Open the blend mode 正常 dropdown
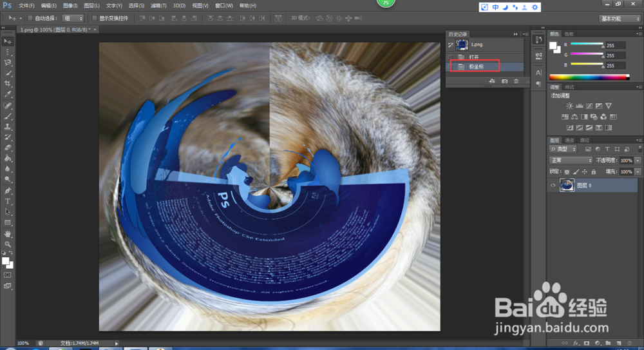 click(x=571, y=160)
